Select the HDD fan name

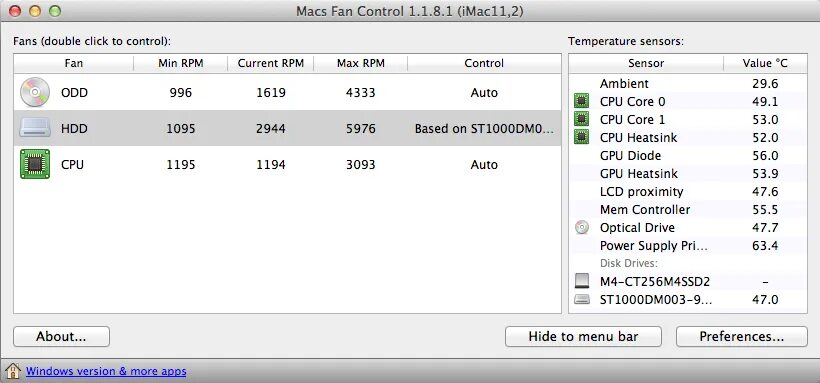pyautogui.click(x=74, y=129)
